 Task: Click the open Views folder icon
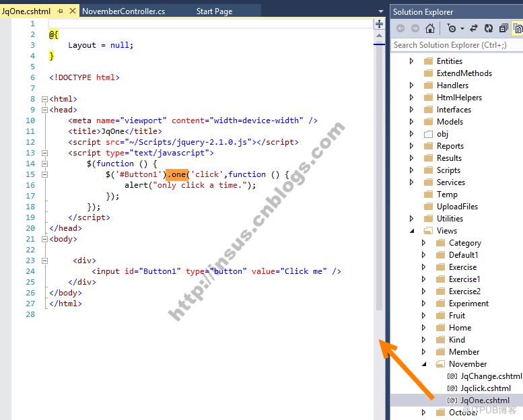[428, 231]
